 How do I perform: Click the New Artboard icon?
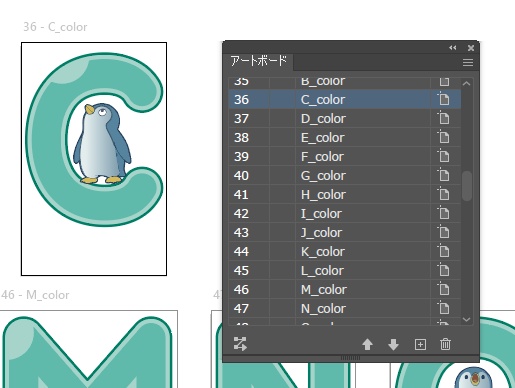point(420,344)
